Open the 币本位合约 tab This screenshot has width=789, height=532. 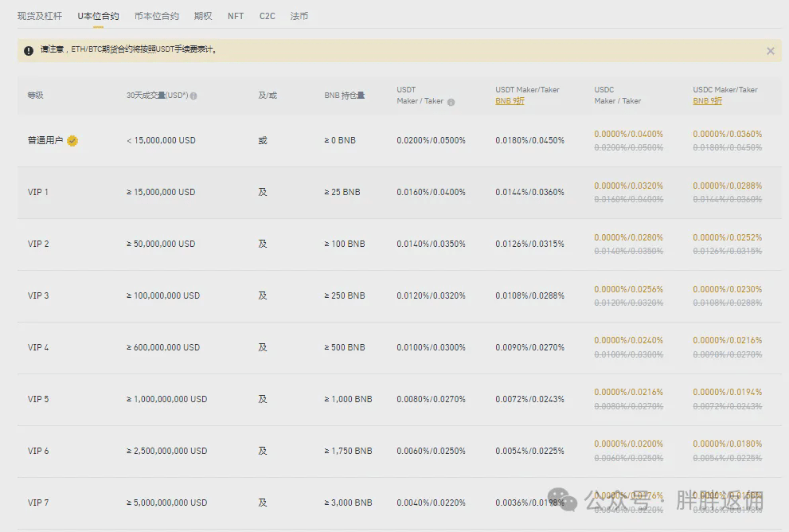(x=156, y=16)
